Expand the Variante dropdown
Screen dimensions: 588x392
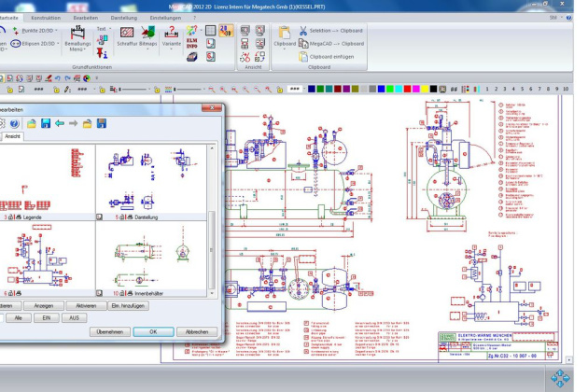point(171,50)
